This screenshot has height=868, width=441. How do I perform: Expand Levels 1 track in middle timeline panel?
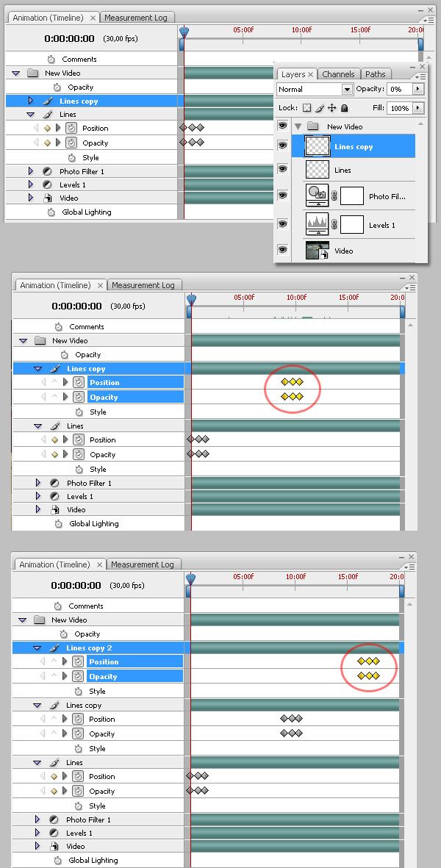point(37,496)
